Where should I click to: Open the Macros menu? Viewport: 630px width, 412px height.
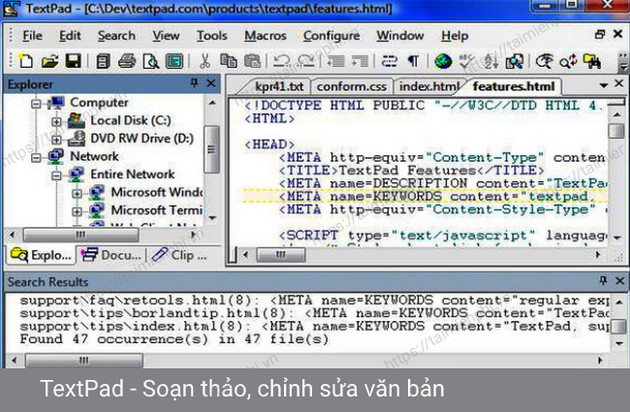265,36
